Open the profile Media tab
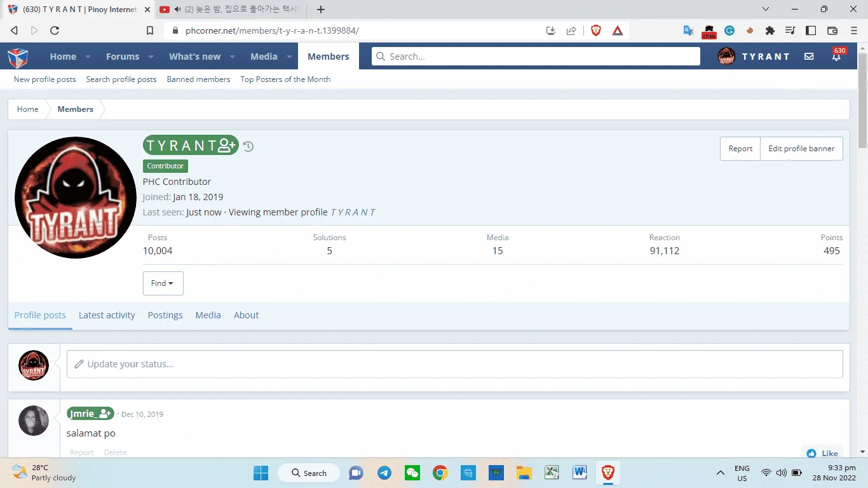The height and width of the screenshot is (488, 868). [208, 315]
